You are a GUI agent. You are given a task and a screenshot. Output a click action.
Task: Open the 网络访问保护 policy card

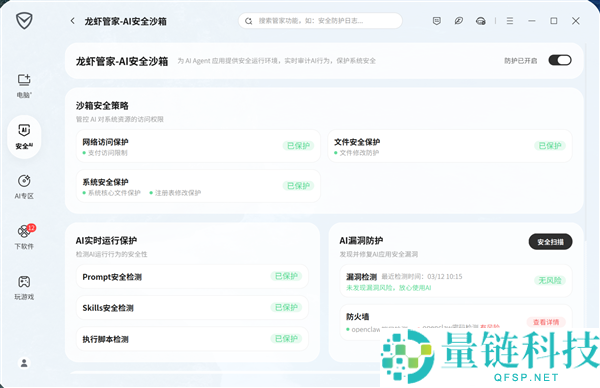198,146
